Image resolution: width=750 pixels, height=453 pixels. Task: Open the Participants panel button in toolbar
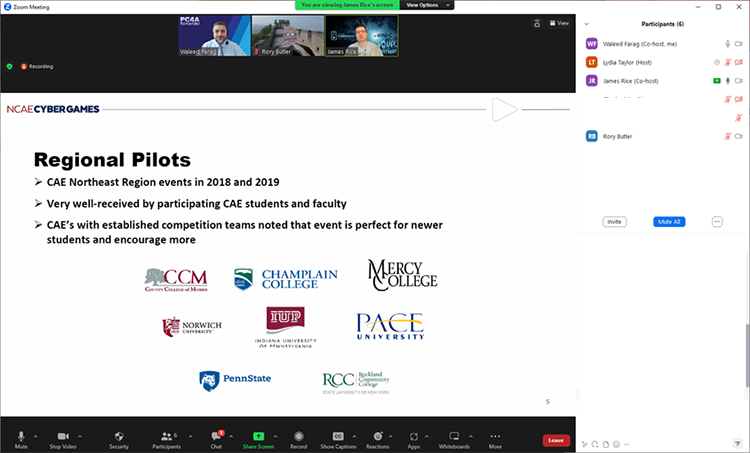click(166, 440)
